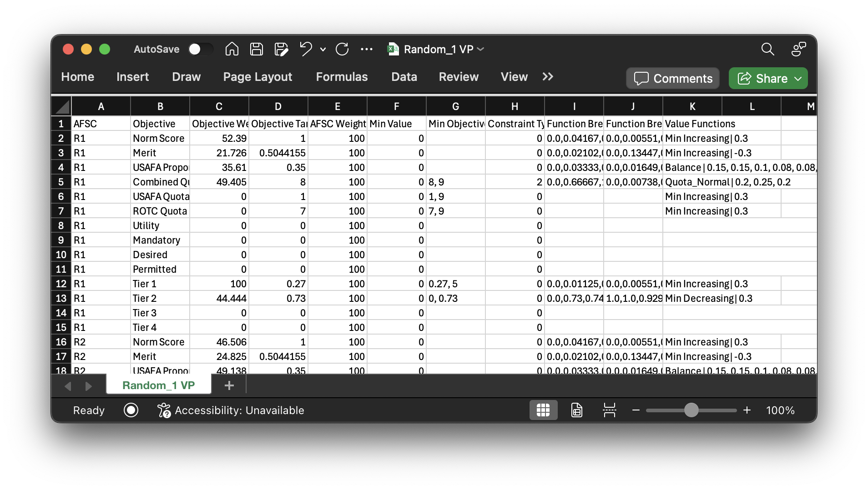The width and height of the screenshot is (868, 490).
Task: Select the Value Functions header cell
Action: [692, 124]
